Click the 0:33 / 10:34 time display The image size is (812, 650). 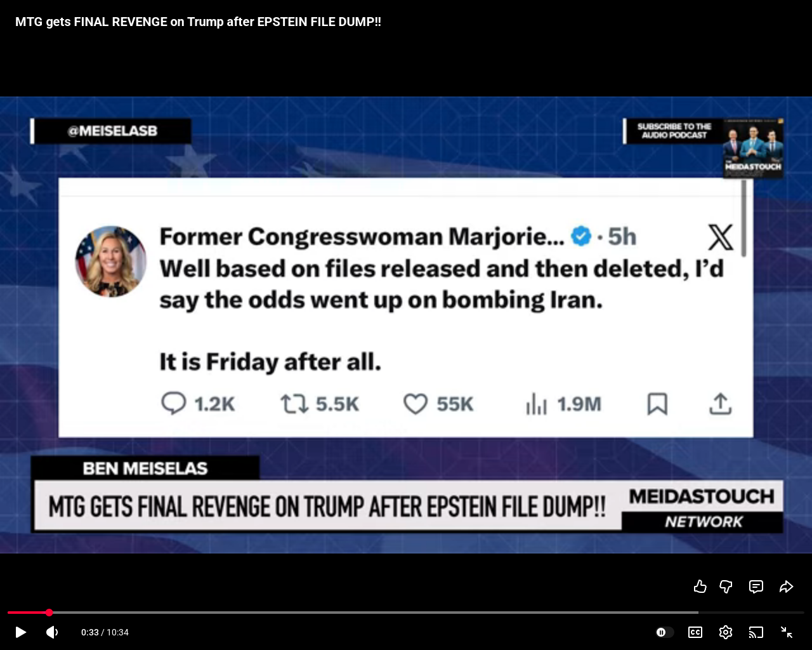click(105, 632)
